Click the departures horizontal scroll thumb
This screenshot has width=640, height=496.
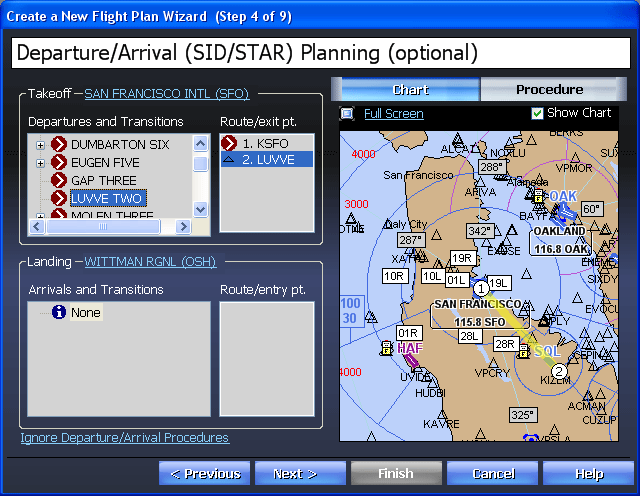point(103,226)
